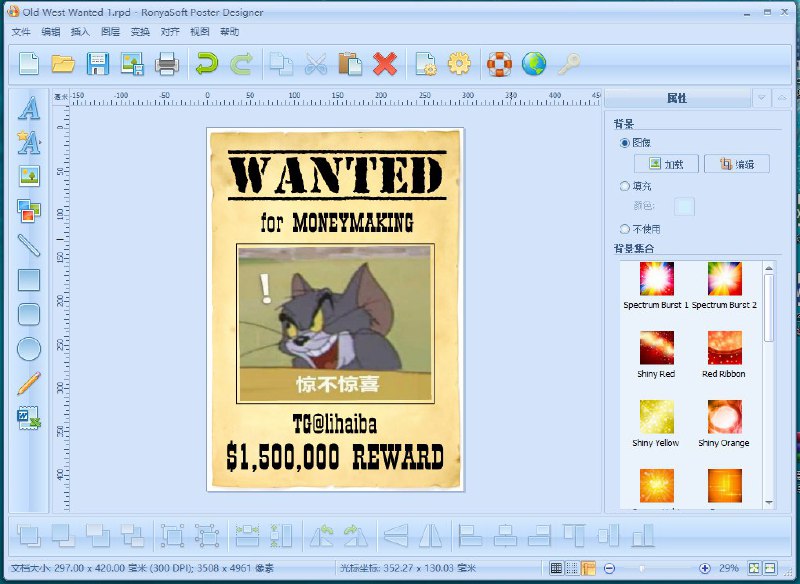800x584 pixels.
Task: Click the 编辑 edit image button
Action: click(x=737, y=164)
